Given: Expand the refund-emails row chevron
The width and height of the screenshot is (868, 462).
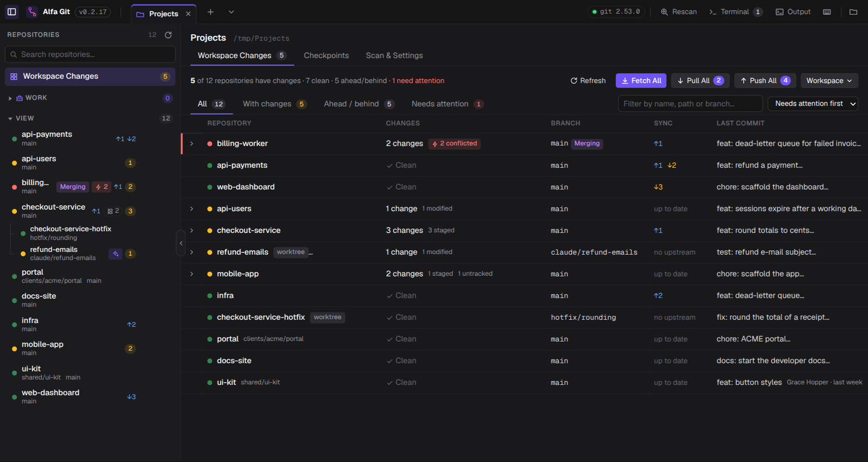Looking at the screenshot, I should click(192, 252).
